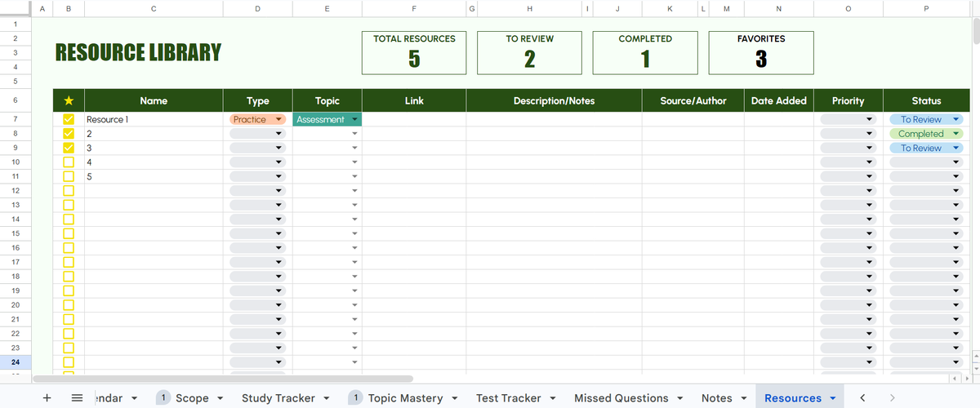Select the Link column header cell
Screen dimensions: 980x408
(x=414, y=100)
